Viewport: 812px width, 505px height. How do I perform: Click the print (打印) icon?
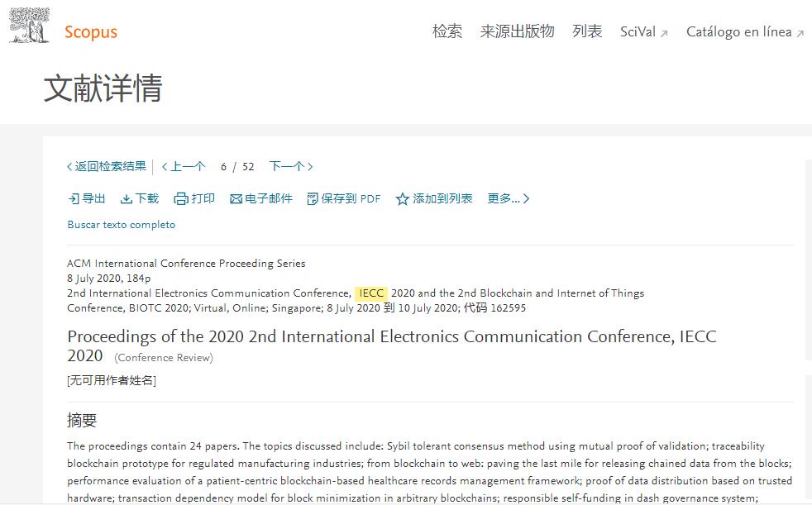click(x=181, y=199)
